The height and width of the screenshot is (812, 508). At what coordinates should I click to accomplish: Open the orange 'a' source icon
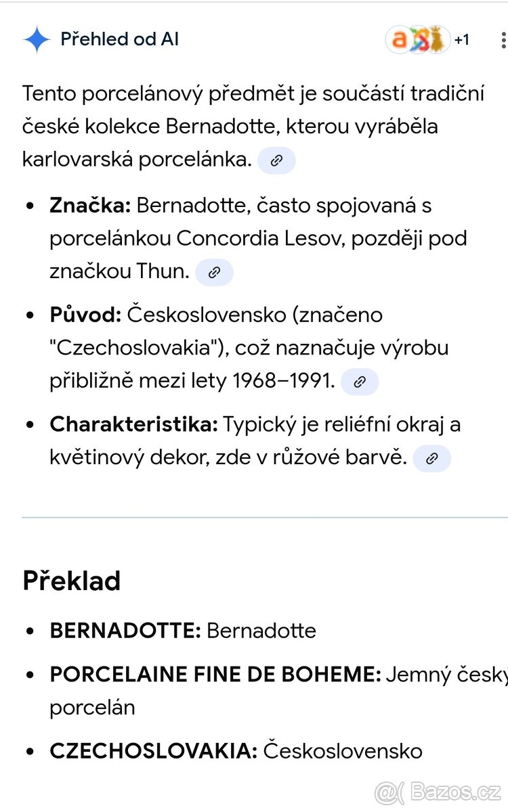pos(400,40)
